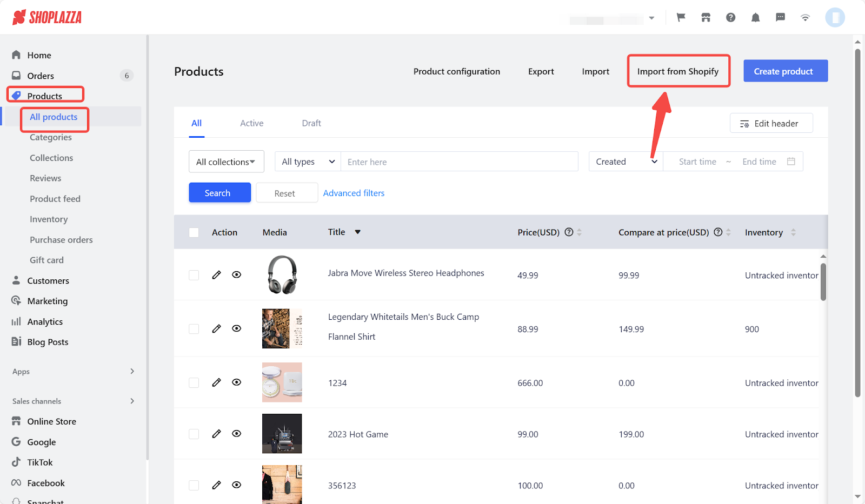The height and width of the screenshot is (504, 865).
Task: Expand the Sales channels section
Action: tap(132, 401)
